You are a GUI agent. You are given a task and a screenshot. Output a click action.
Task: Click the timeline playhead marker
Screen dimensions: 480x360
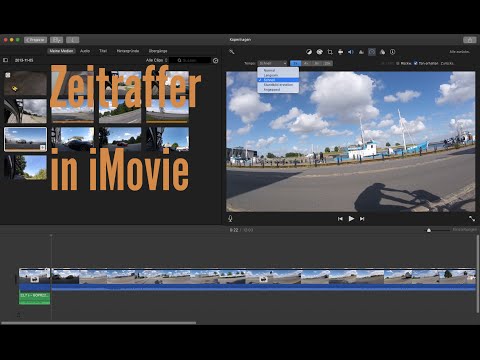[x=51, y=236]
